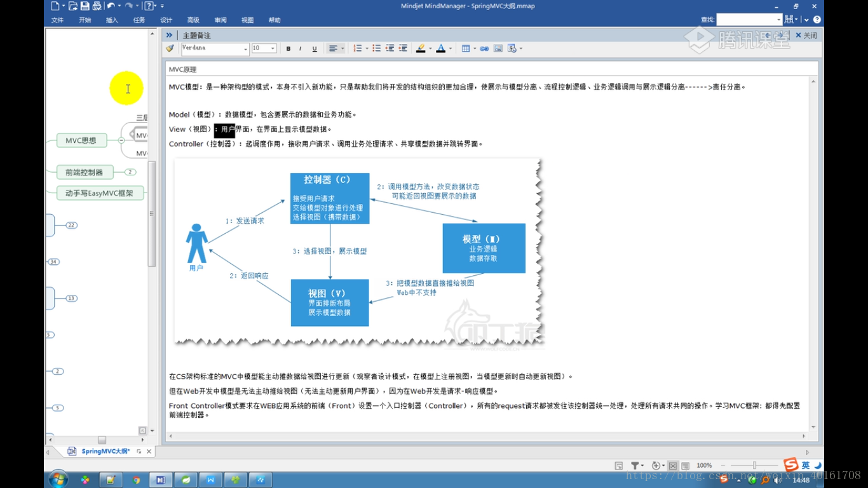
Task: Collapse the MVC思想 branch minus button
Action: pos(121,140)
